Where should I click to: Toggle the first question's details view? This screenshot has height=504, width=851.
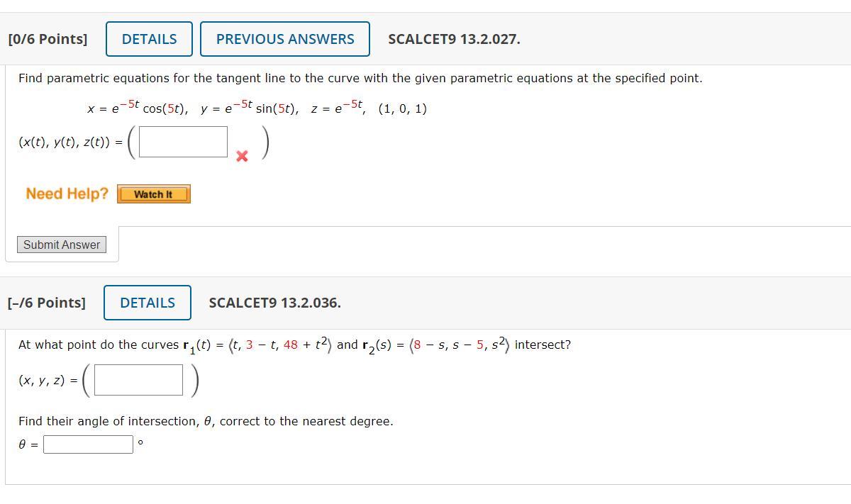click(148, 39)
